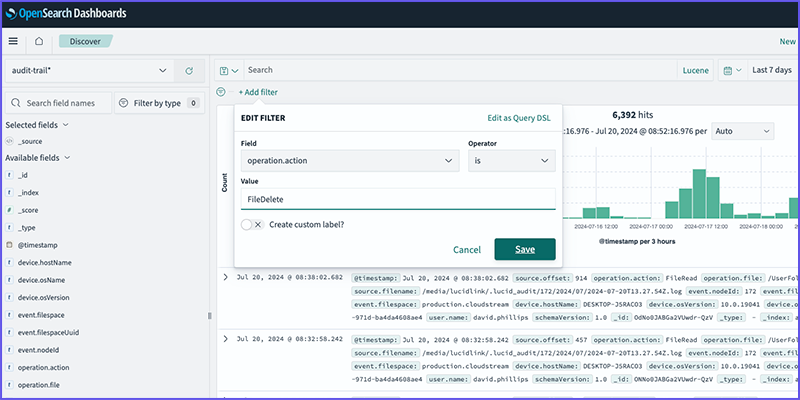Click Edit as Query DSL link
The width and height of the screenshot is (800, 400).
(519, 118)
